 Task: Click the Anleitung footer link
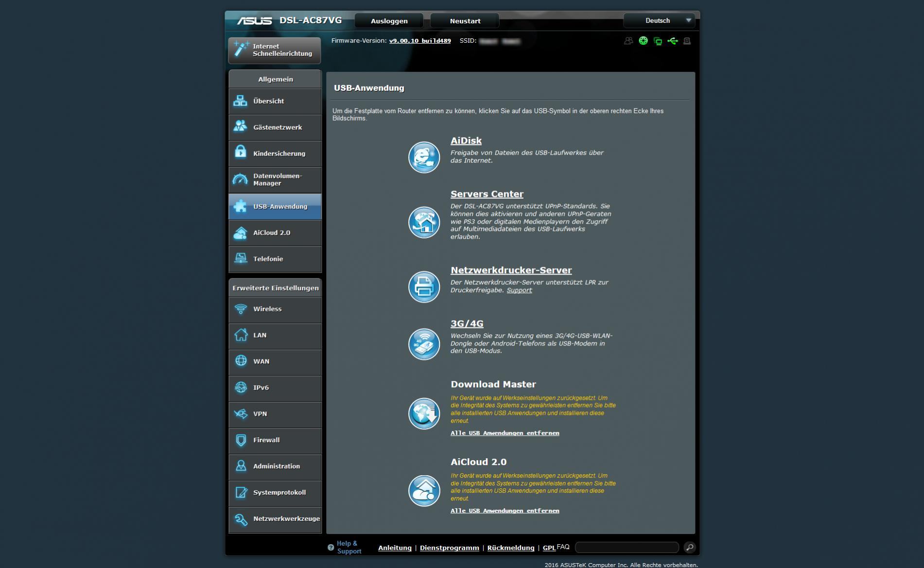395,548
